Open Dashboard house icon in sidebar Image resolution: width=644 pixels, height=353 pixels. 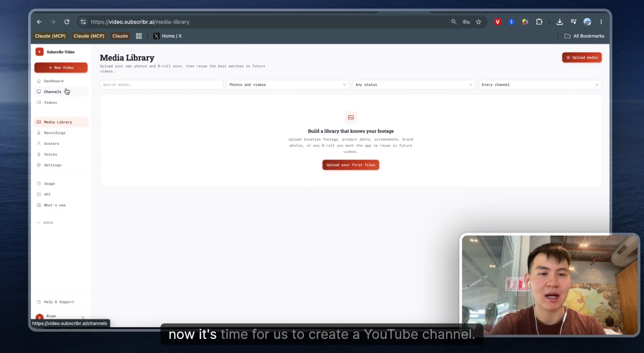pos(39,81)
